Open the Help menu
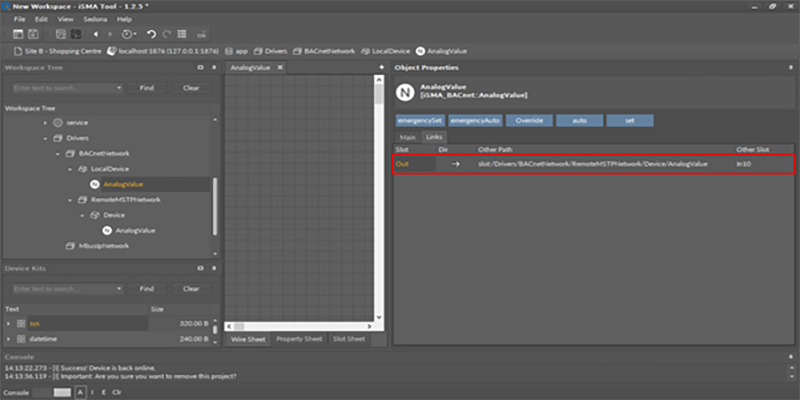Viewport: 800px width, 400px height. point(124,19)
